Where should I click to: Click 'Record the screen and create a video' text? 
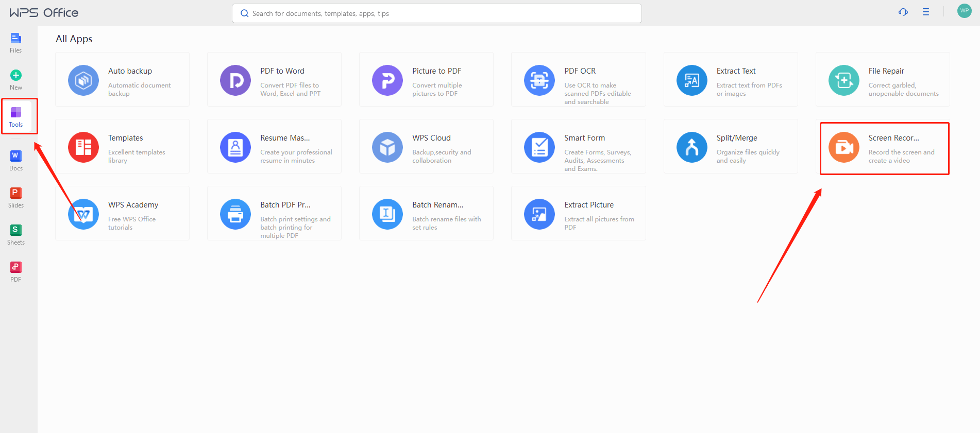[902, 157]
